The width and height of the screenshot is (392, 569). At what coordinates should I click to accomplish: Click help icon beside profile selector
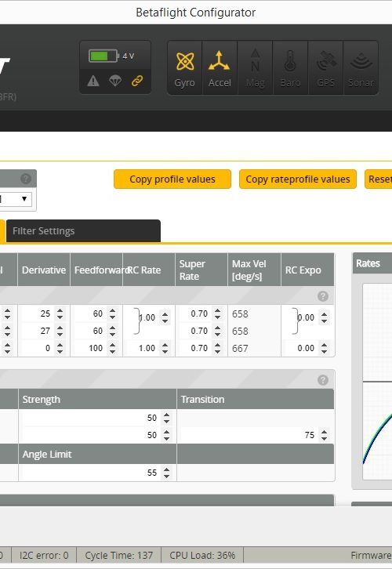(26, 179)
